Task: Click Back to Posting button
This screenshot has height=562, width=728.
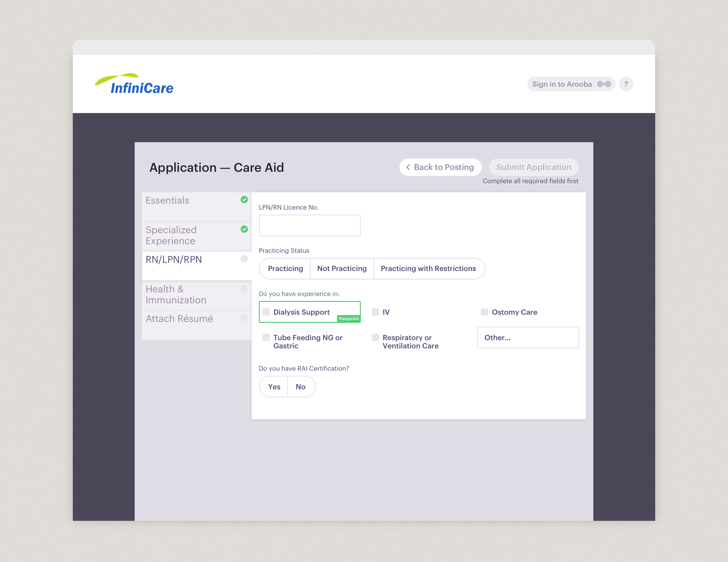Action: (440, 167)
